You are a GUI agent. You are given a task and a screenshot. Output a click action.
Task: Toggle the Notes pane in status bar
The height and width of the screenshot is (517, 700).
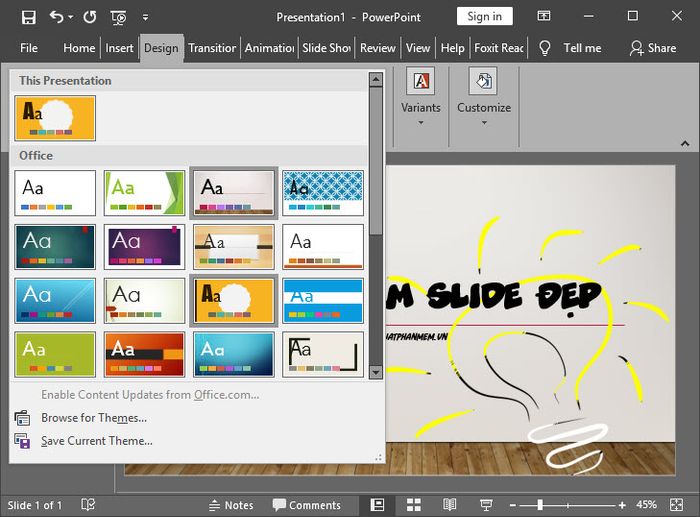coord(231,505)
